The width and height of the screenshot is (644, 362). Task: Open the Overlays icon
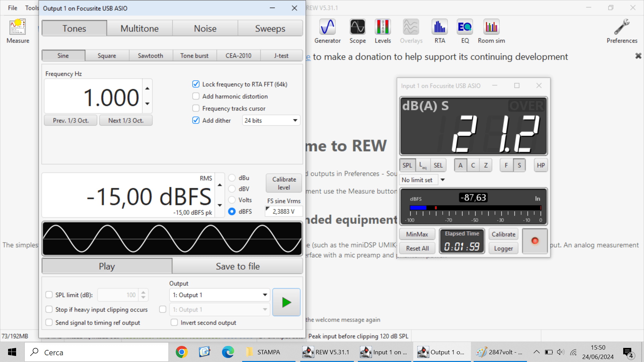pos(411,32)
